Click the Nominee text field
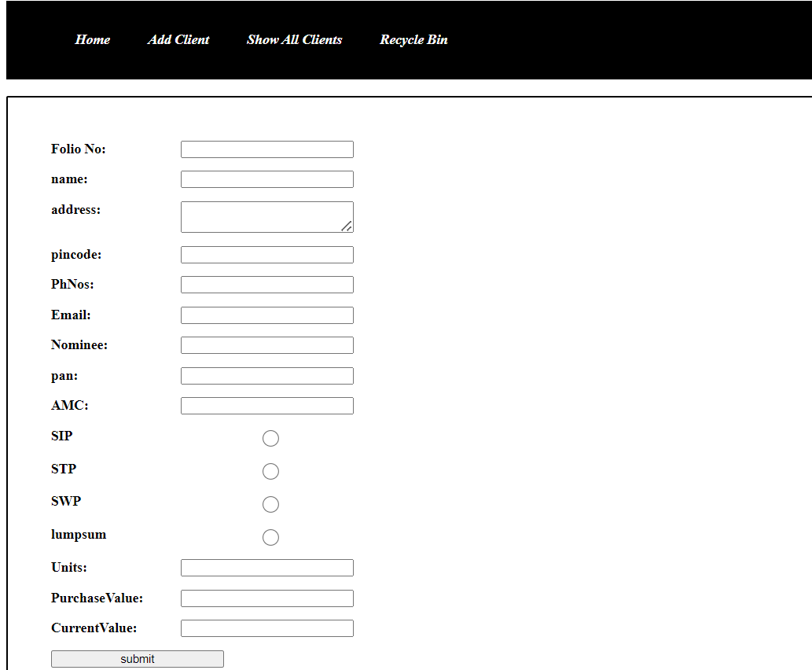Screen dimensions: 812x670 point(267,345)
